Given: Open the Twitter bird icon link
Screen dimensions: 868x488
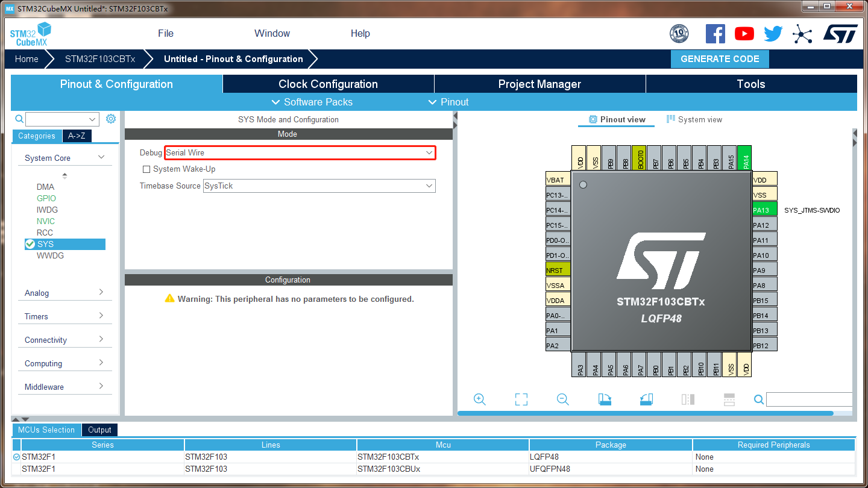Looking at the screenshot, I should point(773,34).
